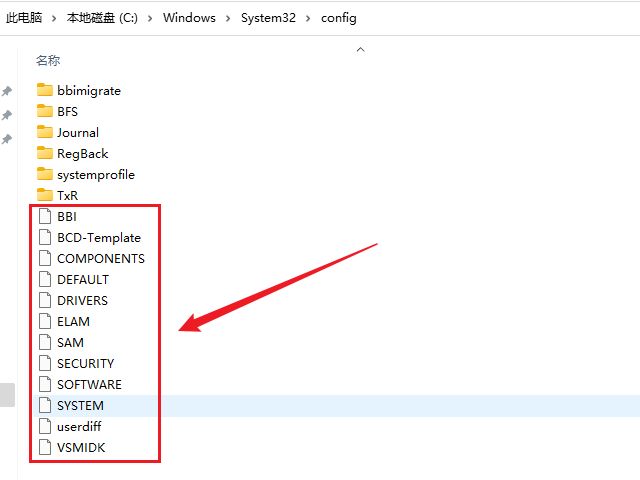Image resolution: width=640 pixels, height=480 pixels.
Task: Select the TxR folder name
Action: point(67,195)
